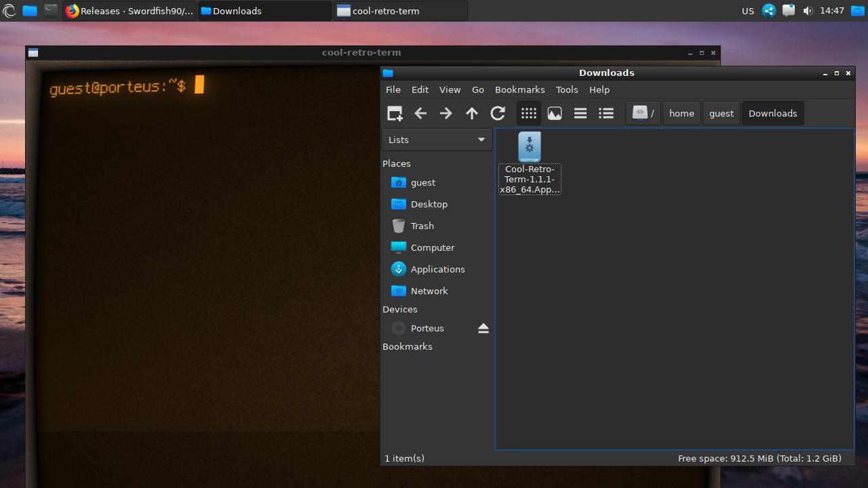Switch to thumbnail view mode
The height and width of the screenshot is (488, 868).
coord(555,114)
